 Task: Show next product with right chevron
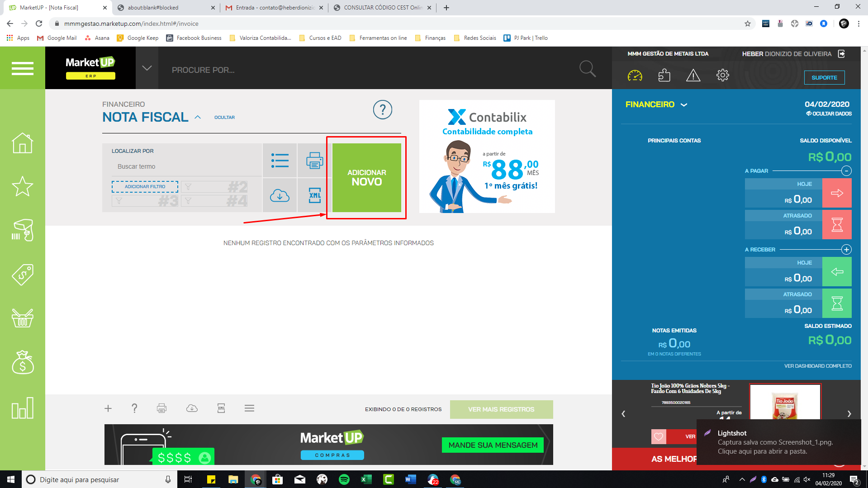pos(849,414)
